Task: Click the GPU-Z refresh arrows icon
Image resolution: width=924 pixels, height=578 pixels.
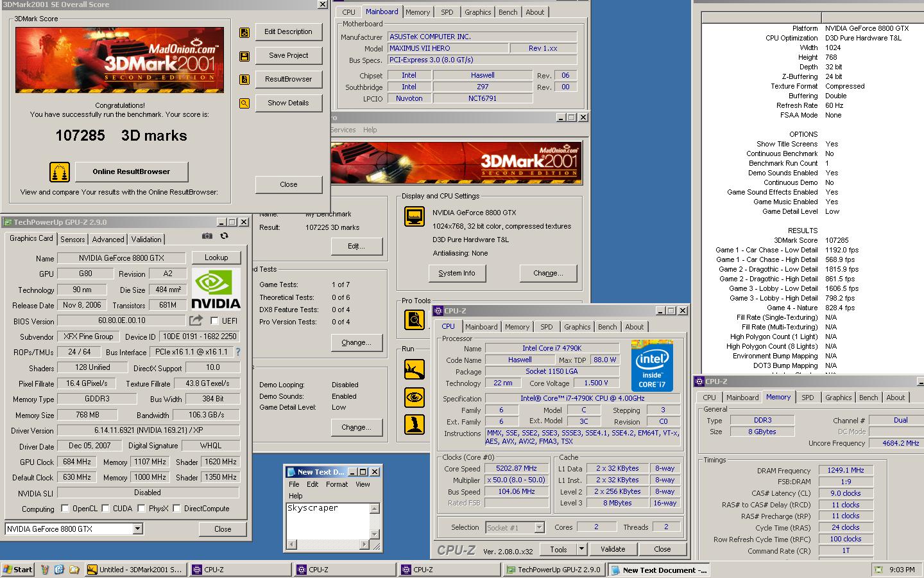Action: click(224, 236)
